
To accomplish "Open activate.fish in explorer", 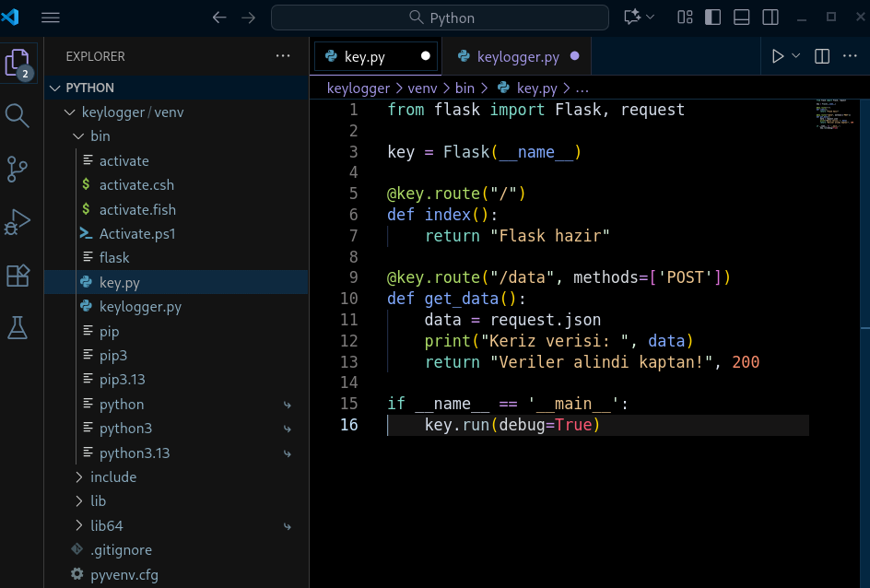I will (x=176, y=210).
